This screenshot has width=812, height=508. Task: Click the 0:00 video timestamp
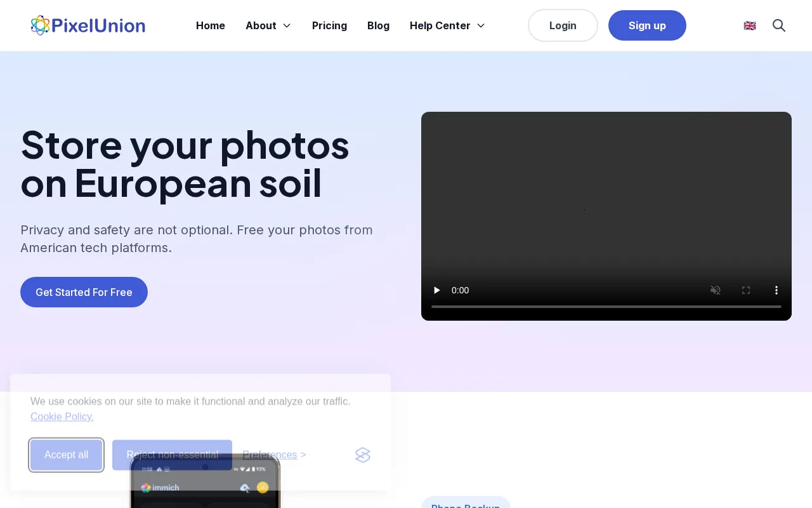(460, 290)
